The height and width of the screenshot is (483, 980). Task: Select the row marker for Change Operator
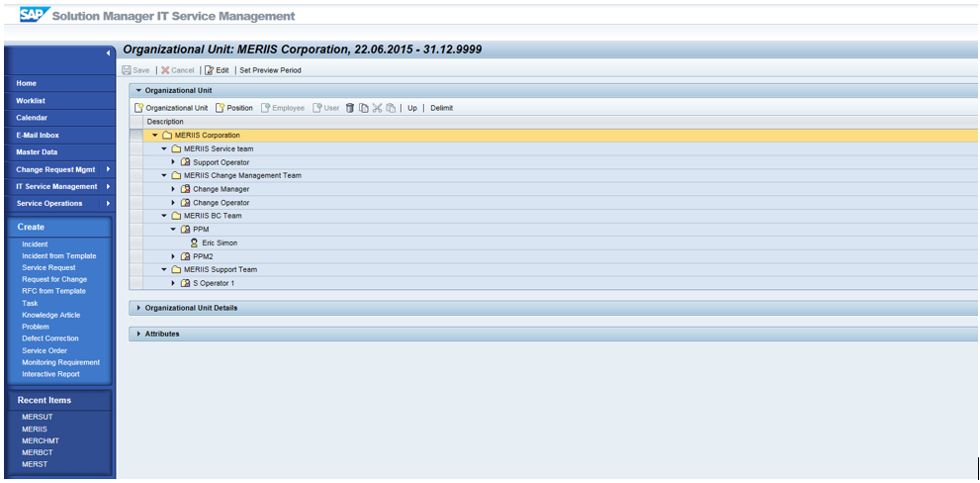tap(135, 203)
